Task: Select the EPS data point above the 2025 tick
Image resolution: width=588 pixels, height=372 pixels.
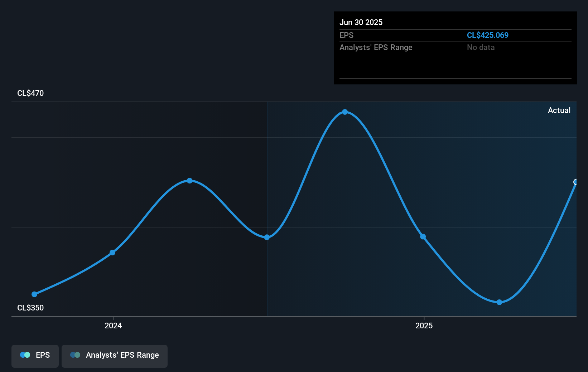Action: coord(423,237)
